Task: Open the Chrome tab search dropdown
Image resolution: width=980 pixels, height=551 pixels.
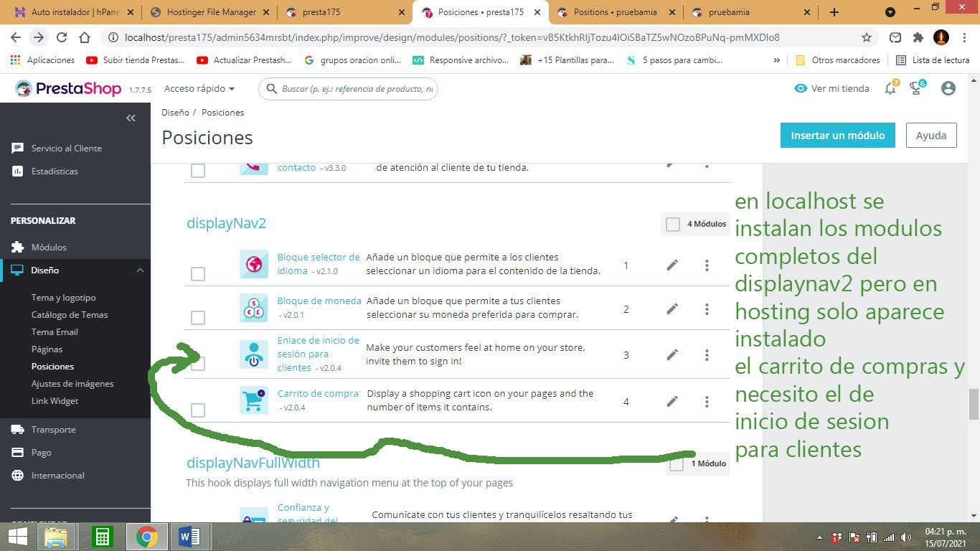Action: (x=890, y=12)
